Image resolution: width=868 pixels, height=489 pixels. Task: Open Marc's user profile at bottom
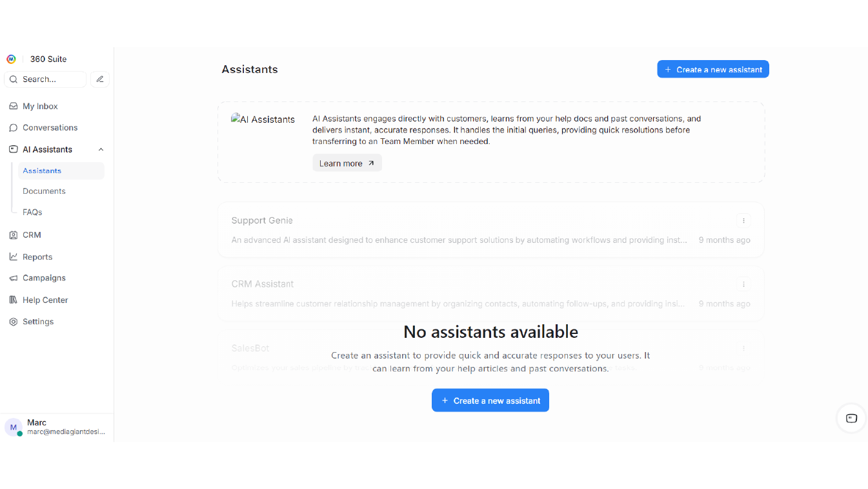(55, 427)
